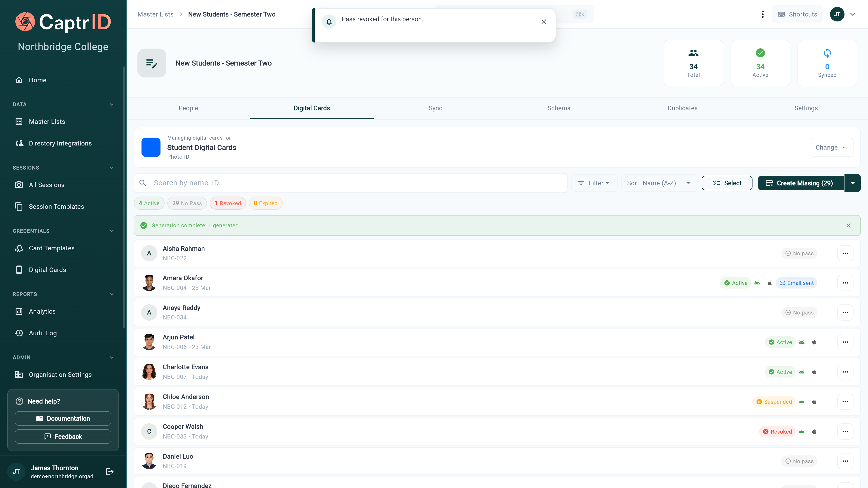
Task: Open Documentation help button
Action: point(63,418)
